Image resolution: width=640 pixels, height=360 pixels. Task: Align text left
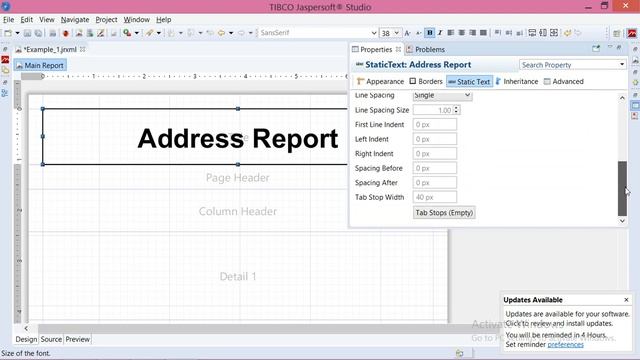point(451,33)
